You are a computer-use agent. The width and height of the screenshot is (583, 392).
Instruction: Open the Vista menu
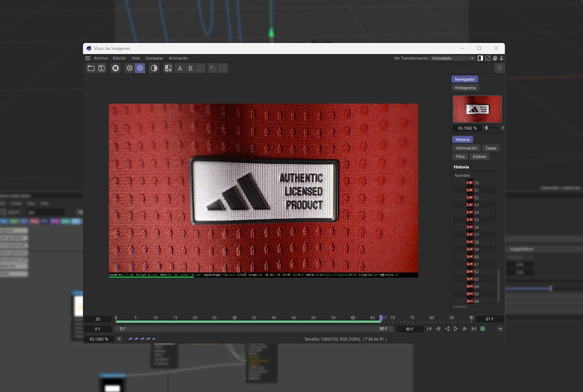(135, 58)
